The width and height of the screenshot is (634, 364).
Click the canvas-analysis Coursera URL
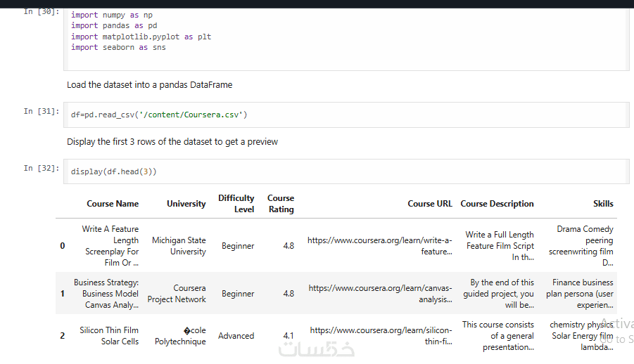point(380,294)
